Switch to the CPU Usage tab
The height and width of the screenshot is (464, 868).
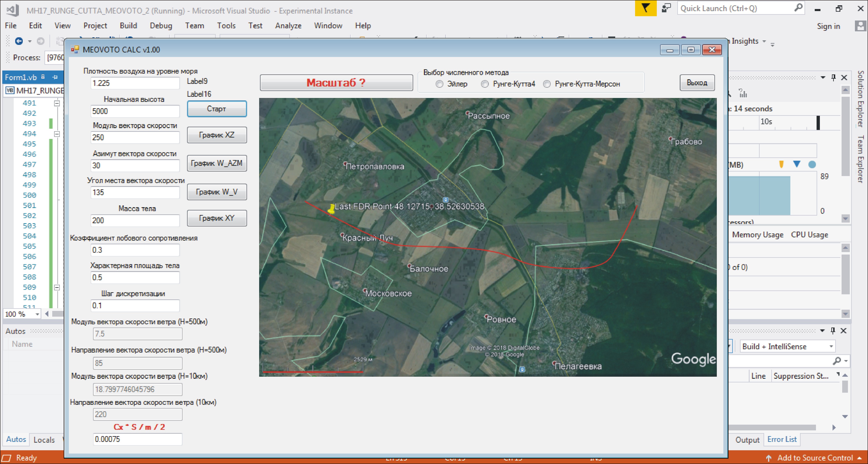coord(809,235)
